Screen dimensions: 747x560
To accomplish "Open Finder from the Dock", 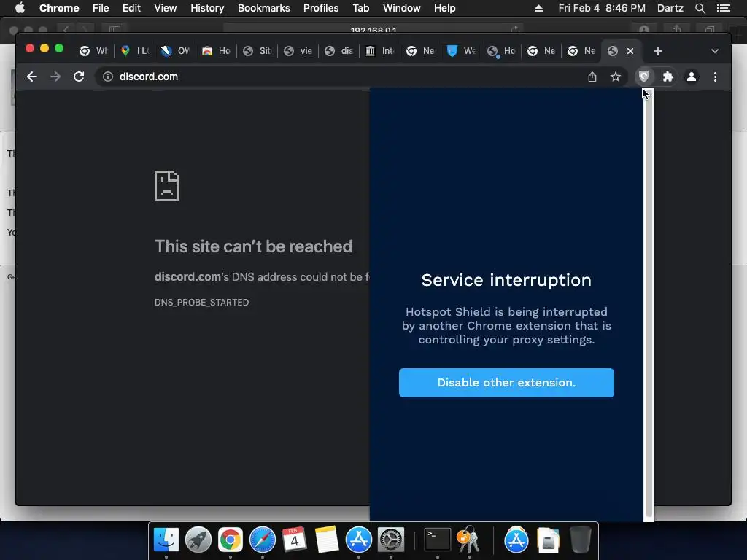I will click(166, 540).
